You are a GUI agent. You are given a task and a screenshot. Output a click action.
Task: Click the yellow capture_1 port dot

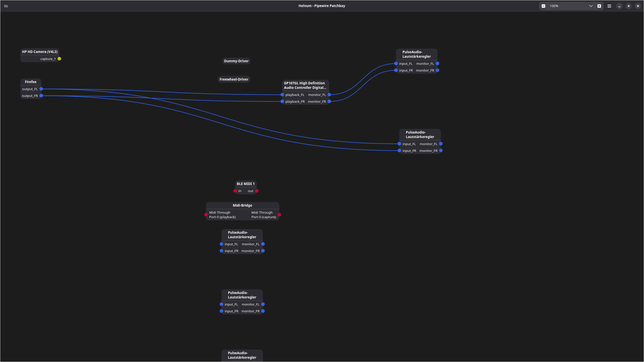click(x=59, y=59)
